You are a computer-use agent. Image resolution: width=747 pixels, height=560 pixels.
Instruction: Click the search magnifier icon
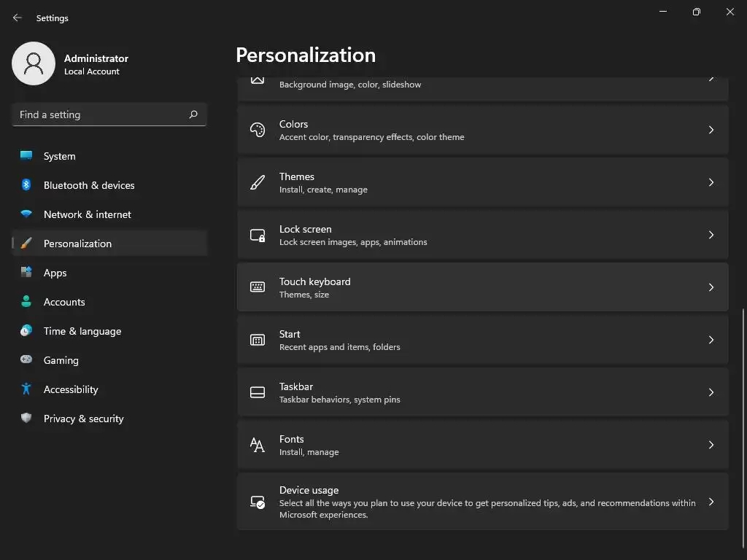point(193,114)
